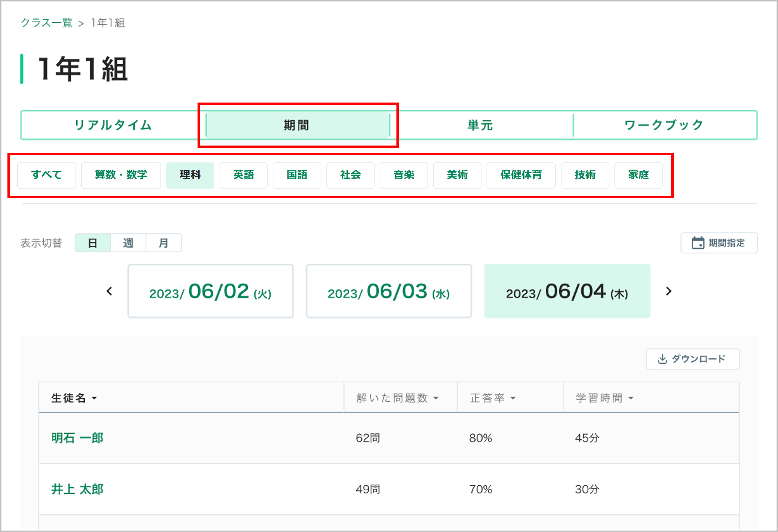Screen dimensions: 778x532
Task: Sort by 正答率 column
Action: tap(492, 398)
